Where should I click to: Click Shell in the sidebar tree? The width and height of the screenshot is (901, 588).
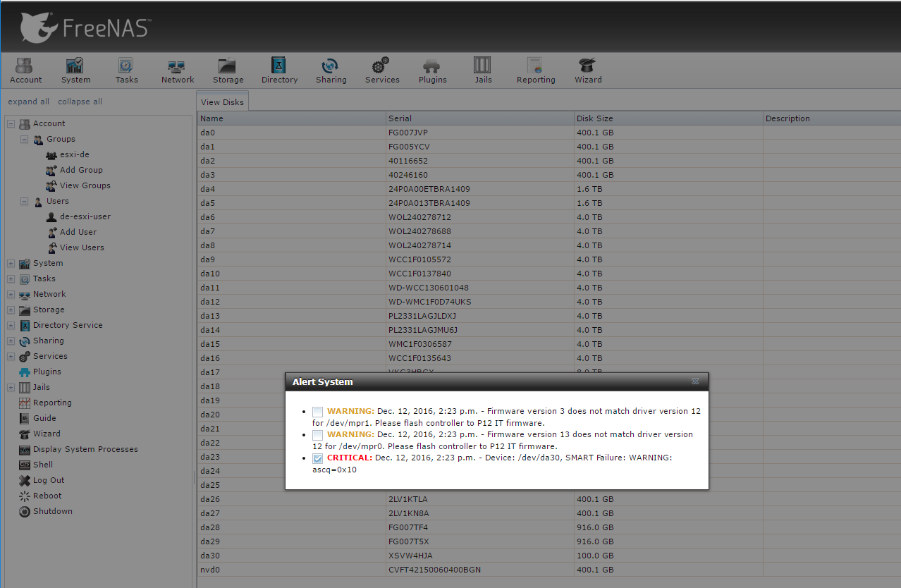(x=43, y=465)
